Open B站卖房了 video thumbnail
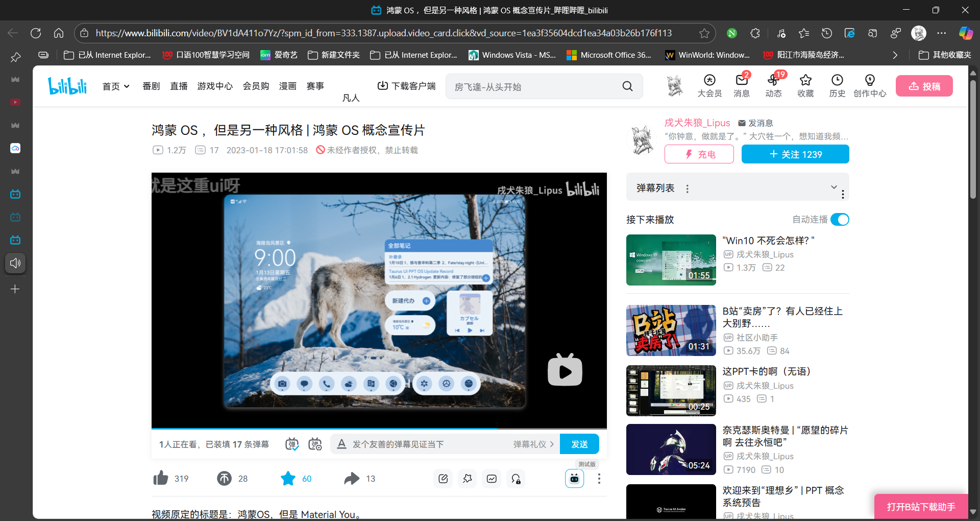The height and width of the screenshot is (521, 980). 671,330
